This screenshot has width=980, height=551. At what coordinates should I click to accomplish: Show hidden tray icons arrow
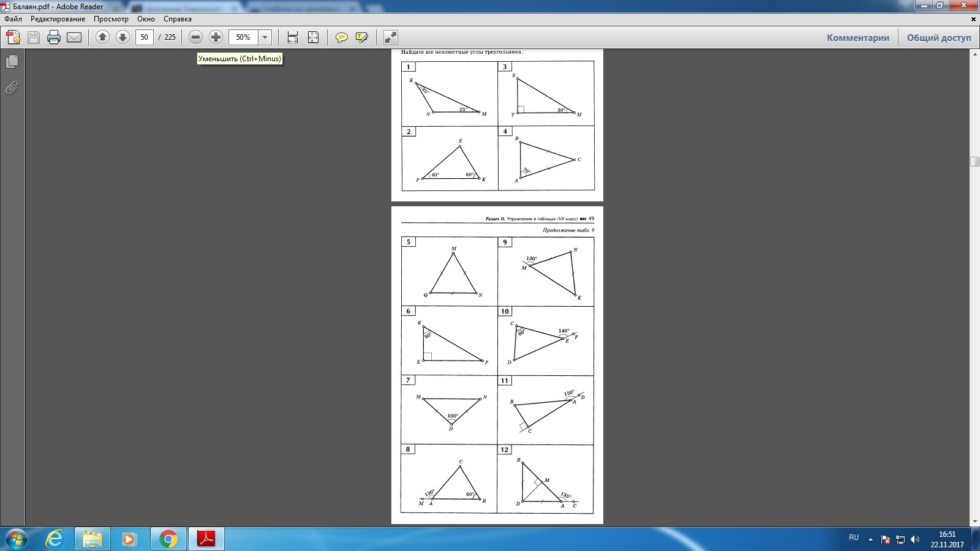click(x=870, y=539)
